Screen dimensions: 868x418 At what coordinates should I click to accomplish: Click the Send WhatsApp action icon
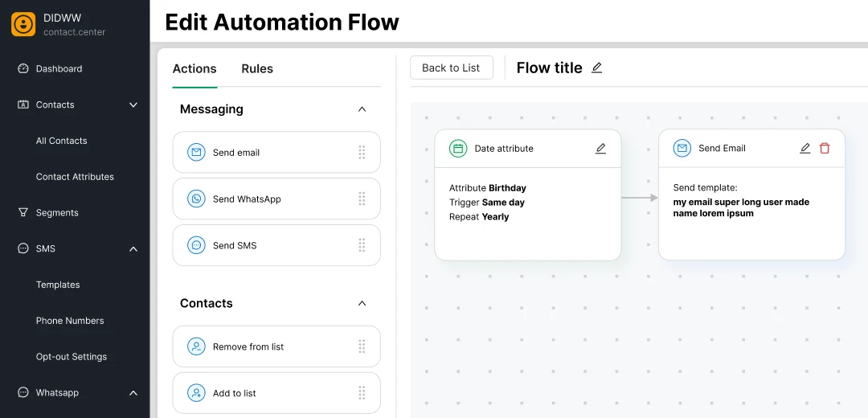[x=196, y=199]
